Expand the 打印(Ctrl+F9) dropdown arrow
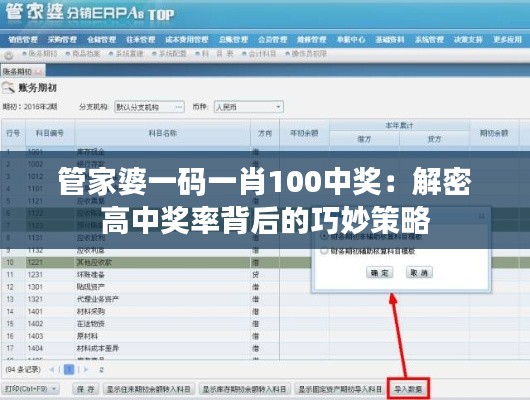 tap(54, 389)
